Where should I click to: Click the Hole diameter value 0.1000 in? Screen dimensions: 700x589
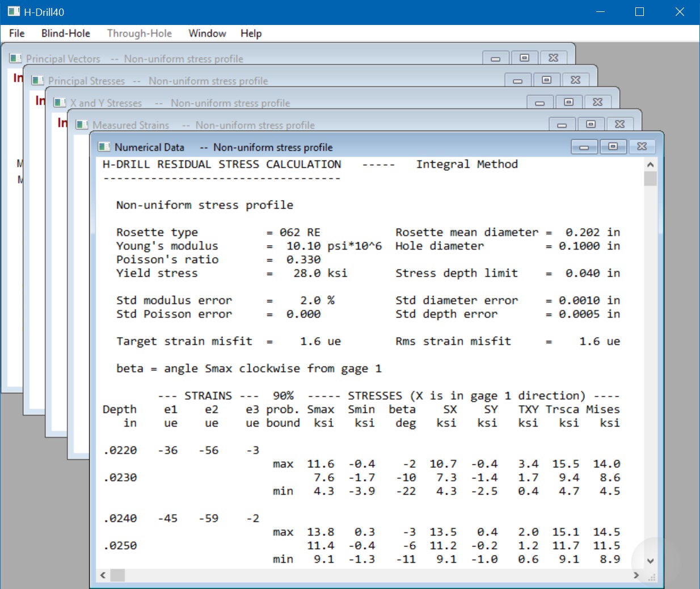click(589, 246)
